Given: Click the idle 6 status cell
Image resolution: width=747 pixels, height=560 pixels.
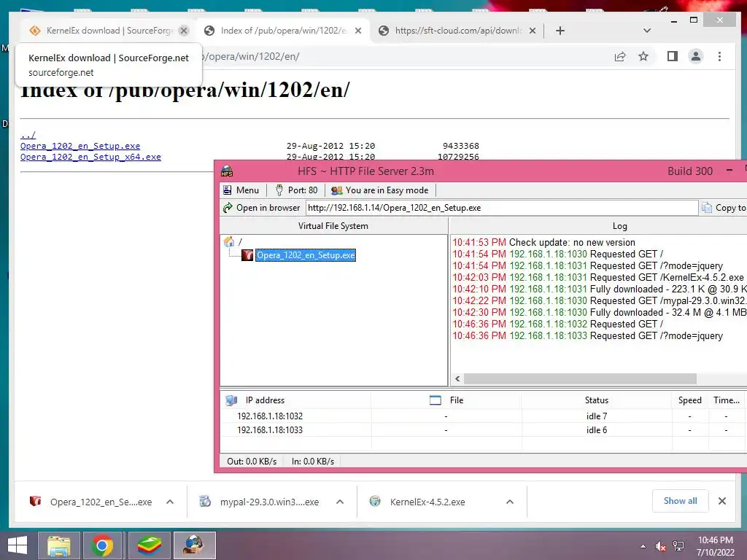Looking at the screenshot, I should point(597,430).
